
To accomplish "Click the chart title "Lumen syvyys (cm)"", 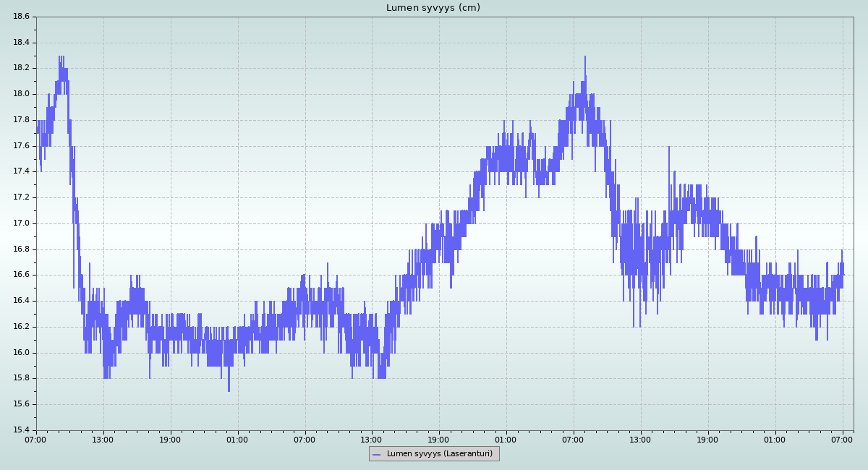I will click(x=433, y=8).
